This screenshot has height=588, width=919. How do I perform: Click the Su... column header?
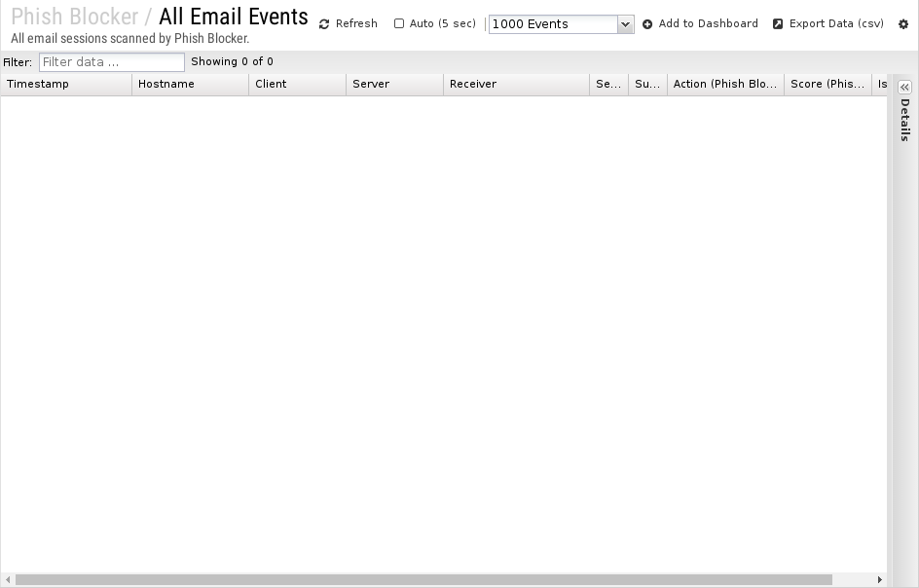647,85
